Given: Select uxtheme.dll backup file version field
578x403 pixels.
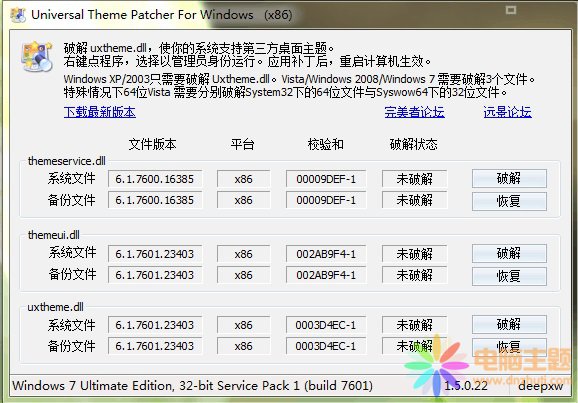Looking at the screenshot, I should tap(155, 346).
